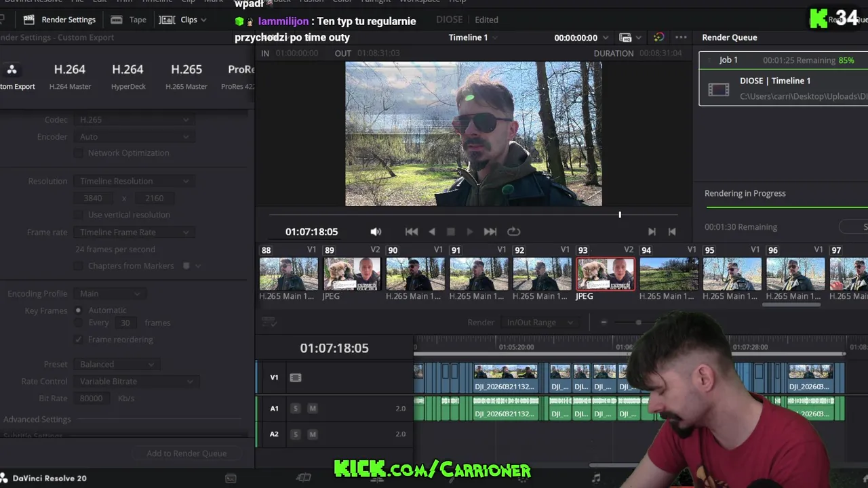Enable Chapters from Markers checkbox
This screenshot has height=488, width=868.
coord(79,266)
